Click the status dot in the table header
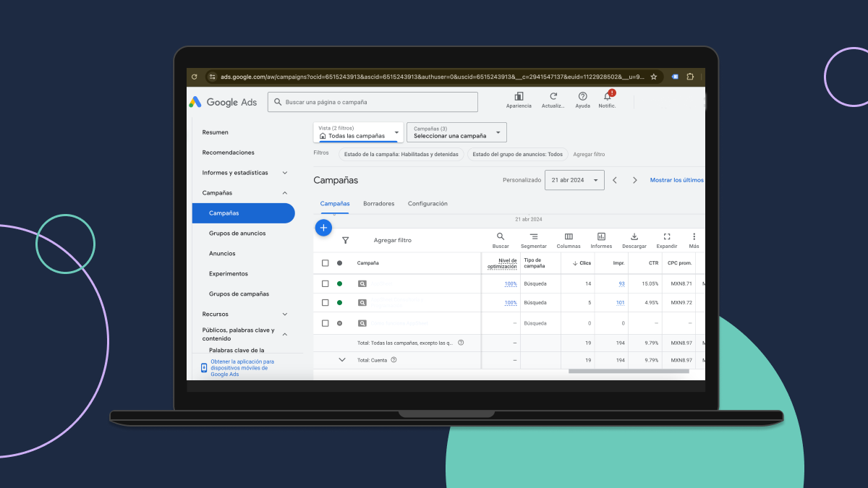 coord(339,263)
